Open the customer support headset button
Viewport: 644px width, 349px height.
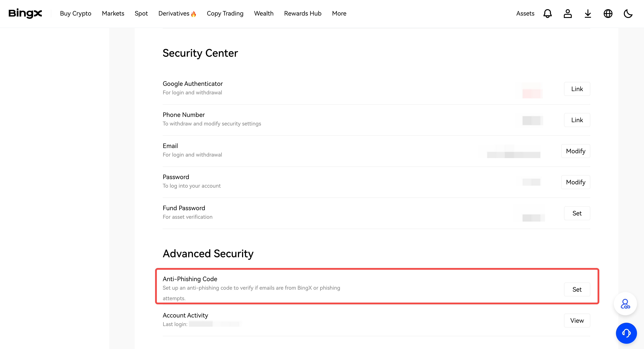click(626, 333)
